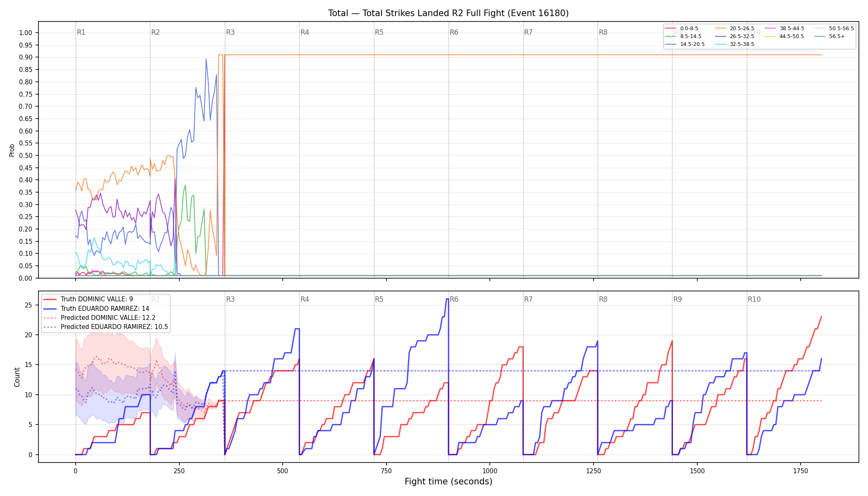Screen dimensions: 868x496
Task: Click the R6 round marker in the Count chart
Action: click(454, 299)
